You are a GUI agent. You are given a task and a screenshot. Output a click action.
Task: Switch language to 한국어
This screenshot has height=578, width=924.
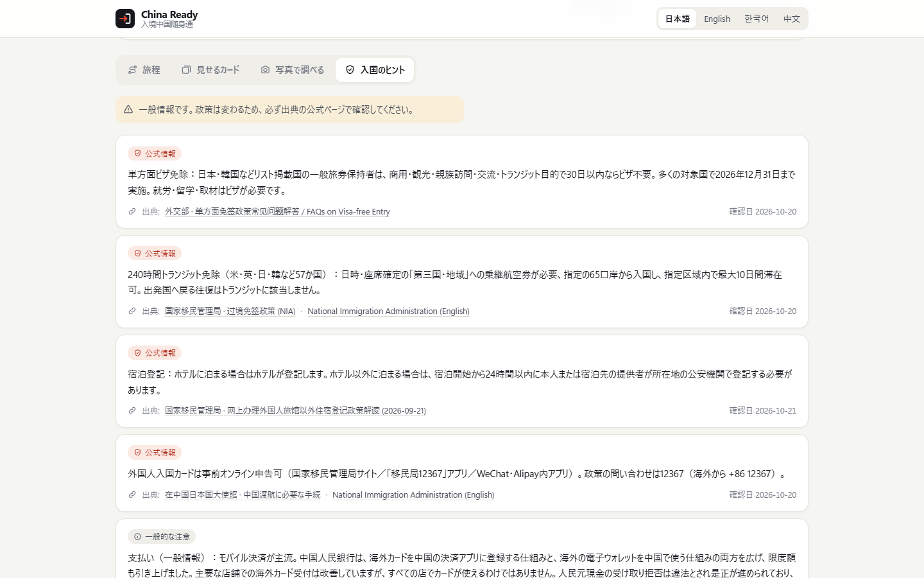point(757,19)
